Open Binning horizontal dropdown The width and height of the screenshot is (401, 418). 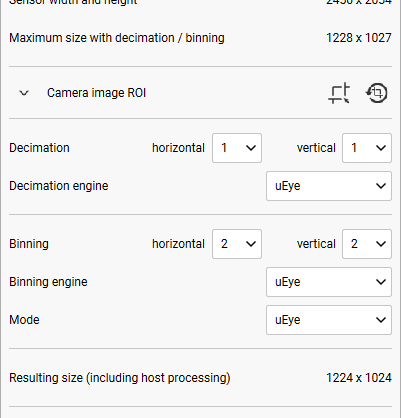coord(237,244)
